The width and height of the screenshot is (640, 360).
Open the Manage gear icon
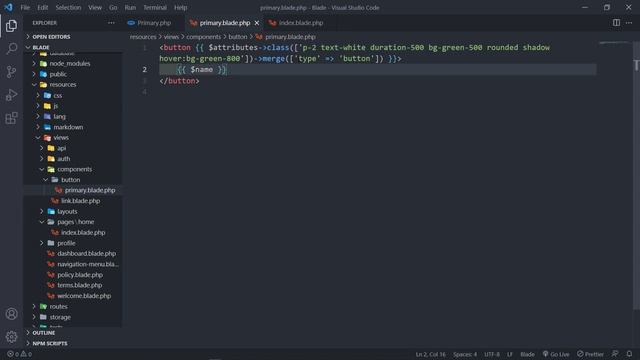click(x=11, y=336)
